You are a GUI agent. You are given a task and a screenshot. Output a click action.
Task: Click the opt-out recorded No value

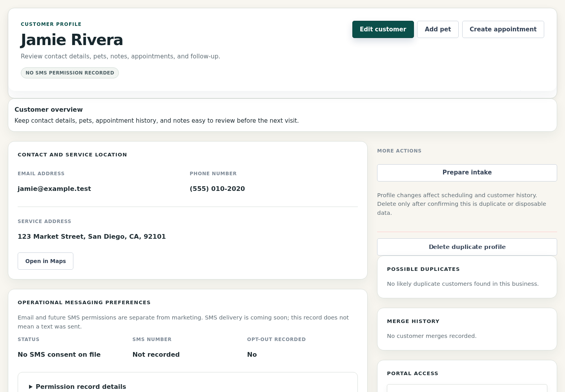pos(252,355)
